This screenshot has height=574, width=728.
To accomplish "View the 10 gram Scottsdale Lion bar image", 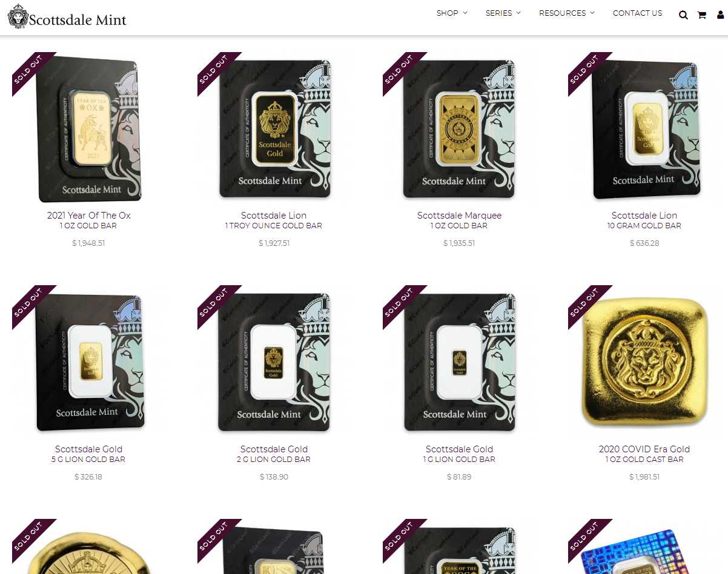I will (x=644, y=128).
